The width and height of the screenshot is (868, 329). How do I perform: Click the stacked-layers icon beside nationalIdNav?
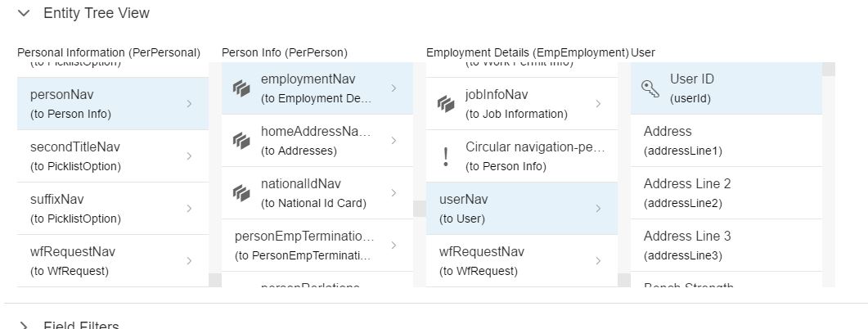241,193
